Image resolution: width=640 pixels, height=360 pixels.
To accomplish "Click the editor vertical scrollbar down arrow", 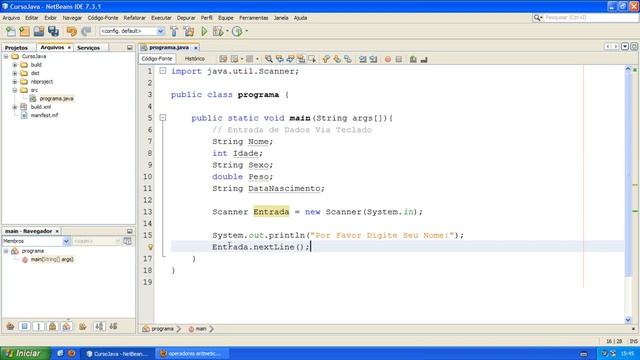I will click(x=628, y=320).
